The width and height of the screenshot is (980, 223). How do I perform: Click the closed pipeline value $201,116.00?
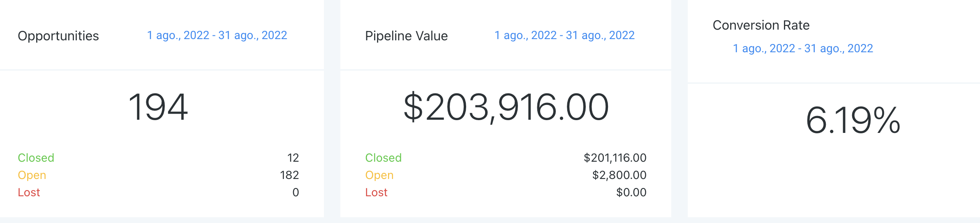(x=615, y=158)
